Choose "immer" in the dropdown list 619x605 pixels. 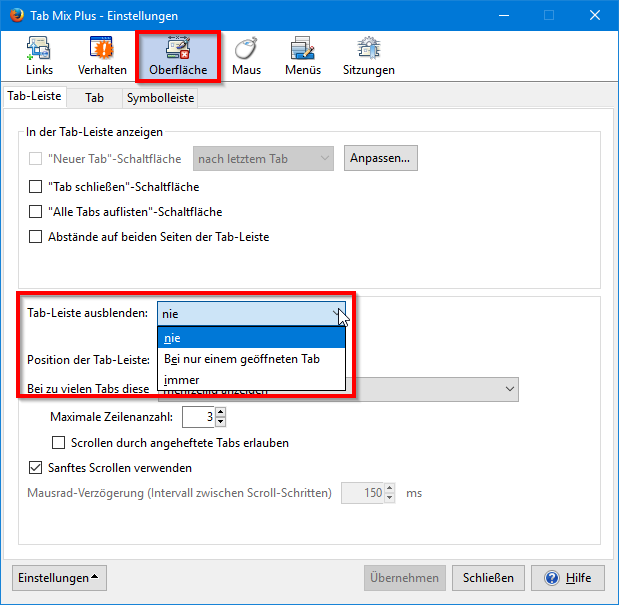tap(251, 380)
